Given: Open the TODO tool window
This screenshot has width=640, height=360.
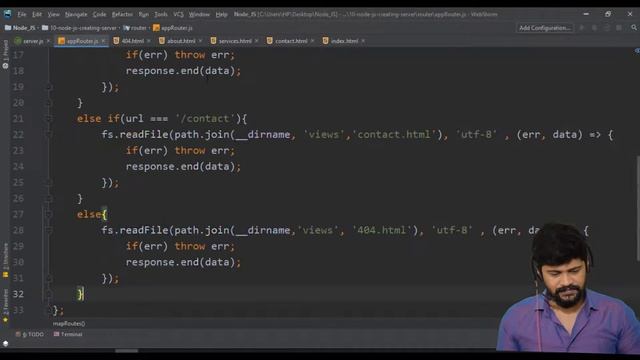Looking at the screenshot, I should (x=30, y=334).
